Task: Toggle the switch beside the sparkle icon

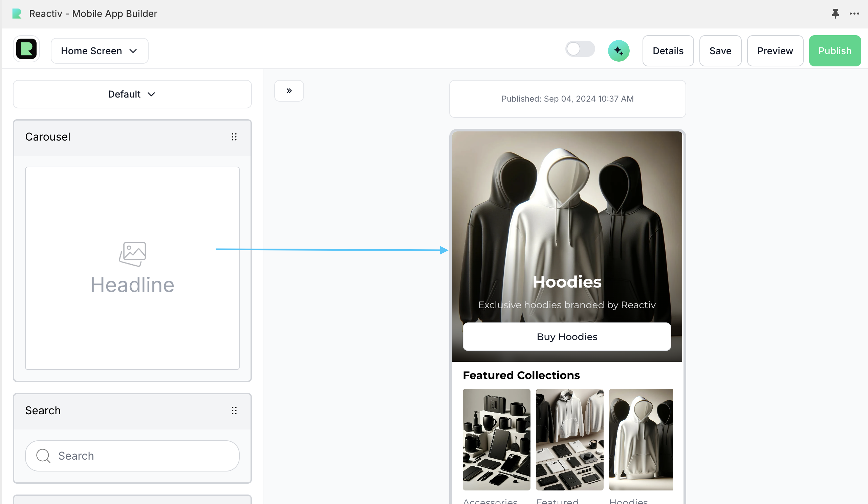Action: click(580, 49)
